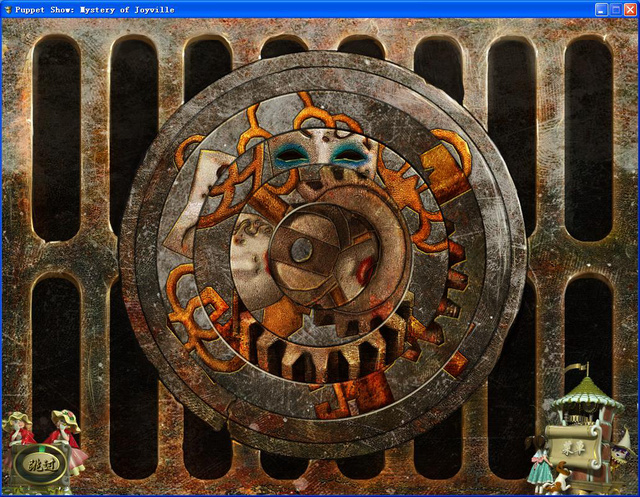640x497 pixels.
Task: Click the Puppet Show title bar icon
Action: tap(7, 9)
